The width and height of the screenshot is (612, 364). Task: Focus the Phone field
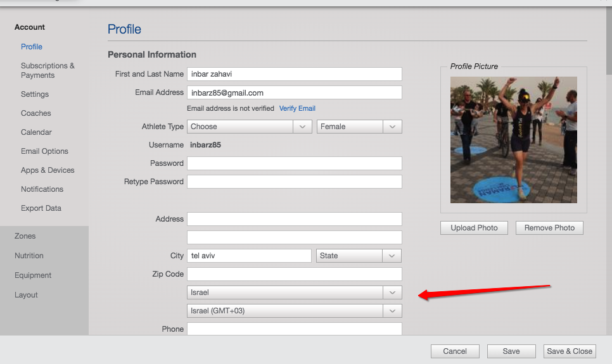tap(295, 329)
